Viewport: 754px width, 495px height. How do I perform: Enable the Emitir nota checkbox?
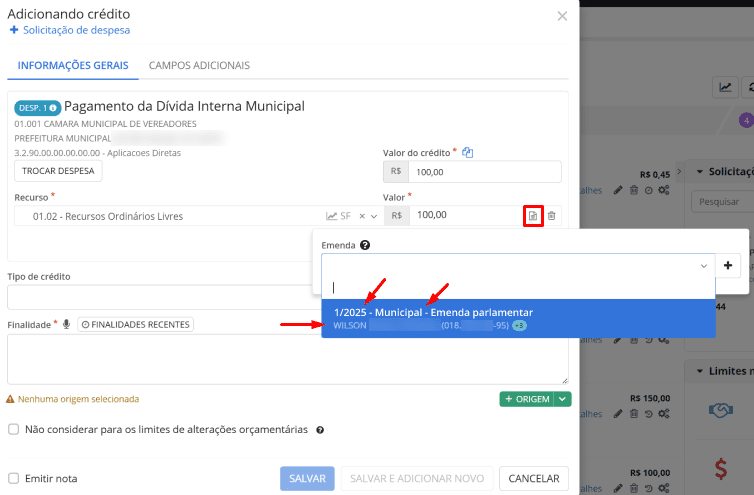pyautogui.click(x=14, y=478)
